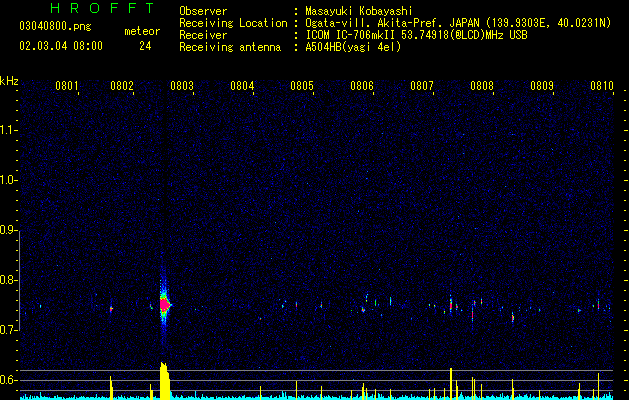Click the 1.1 frequency axis label
The width and height of the screenshot is (629, 400).
(x=9, y=130)
